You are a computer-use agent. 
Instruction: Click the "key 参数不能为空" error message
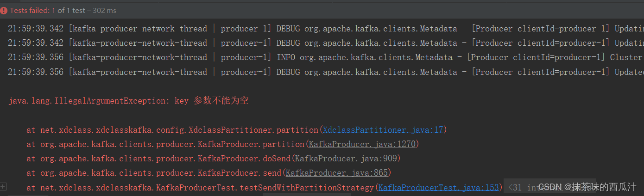click(x=212, y=101)
